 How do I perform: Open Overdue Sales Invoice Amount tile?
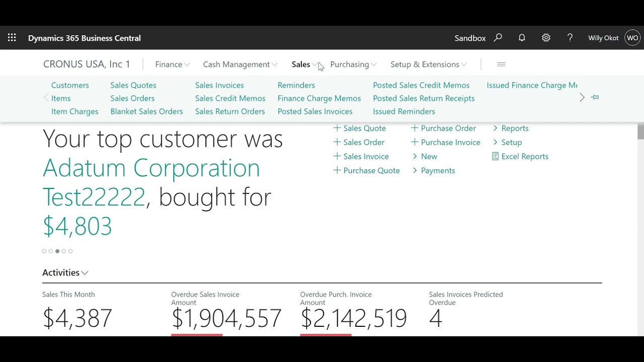pos(226,313)
